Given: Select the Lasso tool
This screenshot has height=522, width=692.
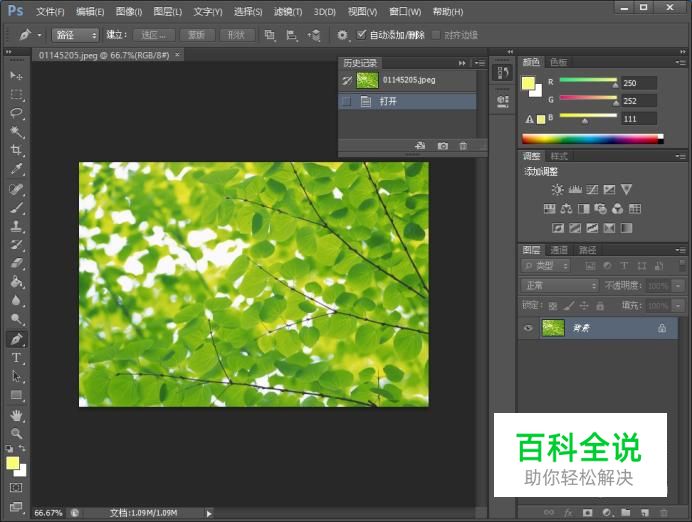Looking at the screenshot, I should pyautogui.click(x=16, y=113).
